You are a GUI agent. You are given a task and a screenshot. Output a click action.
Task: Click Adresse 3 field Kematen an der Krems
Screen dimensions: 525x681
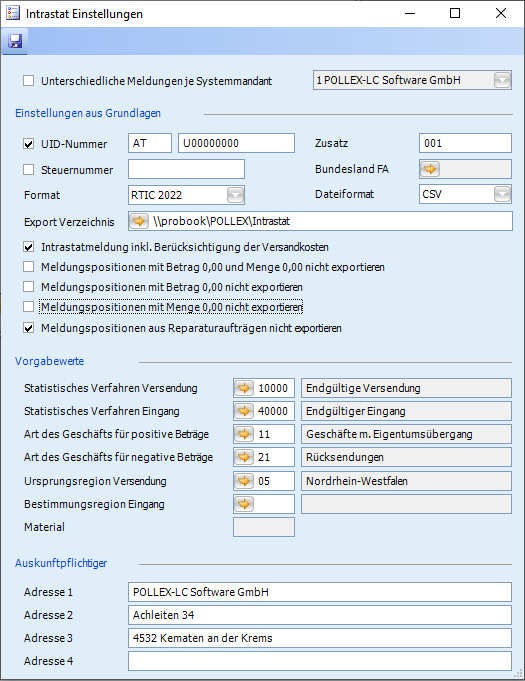point(320,638)
